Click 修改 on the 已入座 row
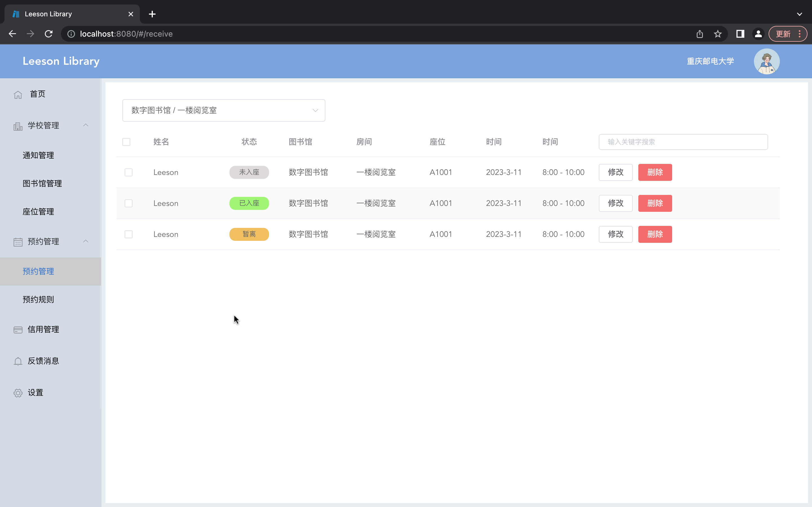 click(615, 203)
